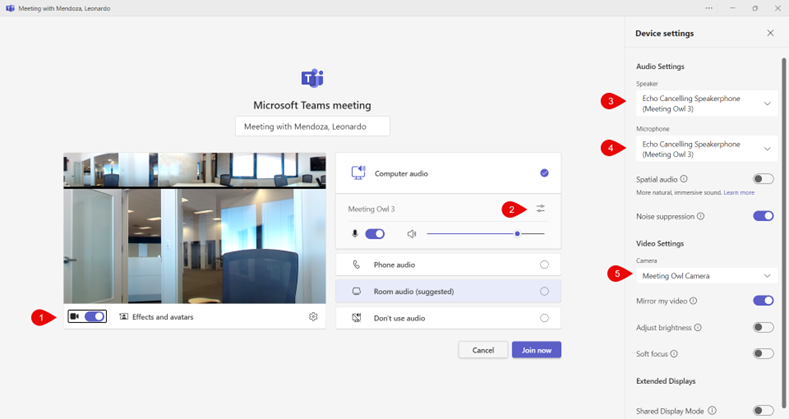Expand the Microphone device dropdown

point(705,149)
